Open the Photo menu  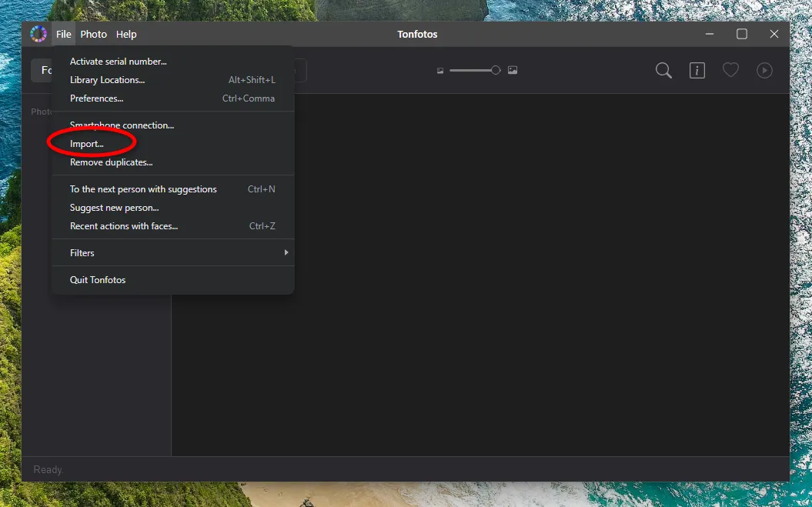(94, 34)
